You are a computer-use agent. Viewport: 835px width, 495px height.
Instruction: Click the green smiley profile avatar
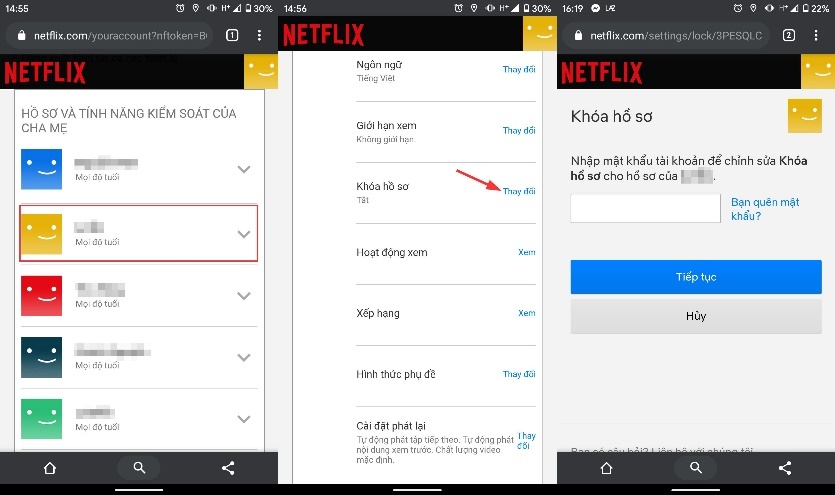pyautogui.click(x=41, y=419)
